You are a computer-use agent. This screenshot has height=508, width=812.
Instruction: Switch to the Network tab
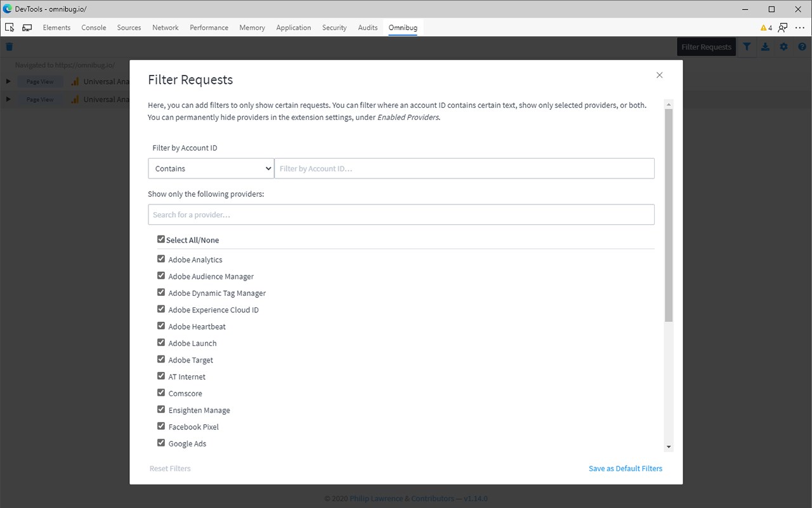tap(166, 27)
